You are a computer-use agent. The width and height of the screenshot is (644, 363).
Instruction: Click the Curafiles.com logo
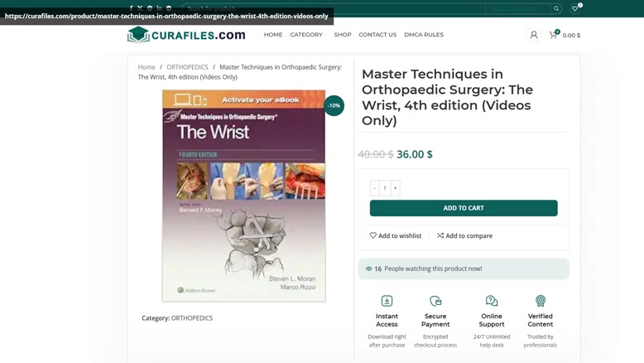tap(186, 35)
